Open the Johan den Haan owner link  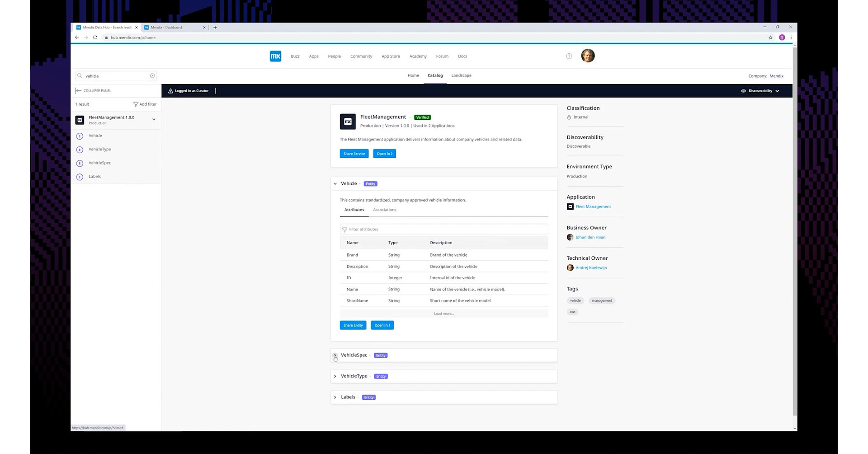[x=590, y=237]
